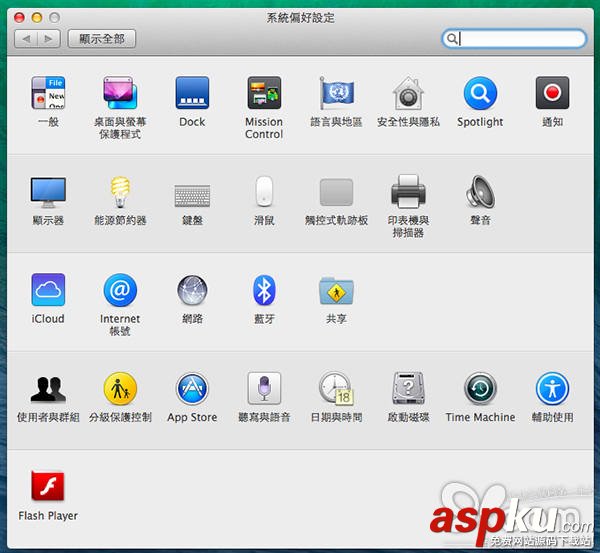600x553 pixels.
Task: Minimize window with the yellow button
Action: [37, 17]
